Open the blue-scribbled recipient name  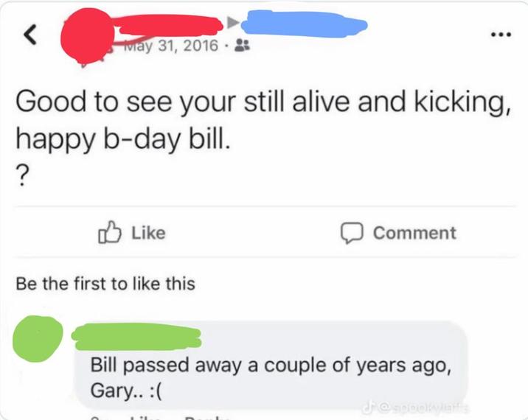pos(305,24)
